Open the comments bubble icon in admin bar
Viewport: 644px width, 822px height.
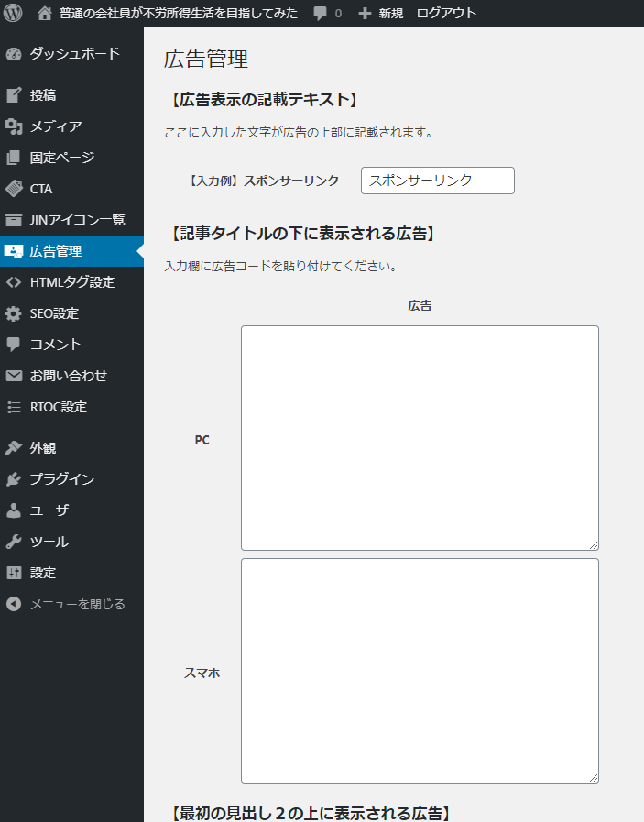pyautogui.click(x=320, y=14)
